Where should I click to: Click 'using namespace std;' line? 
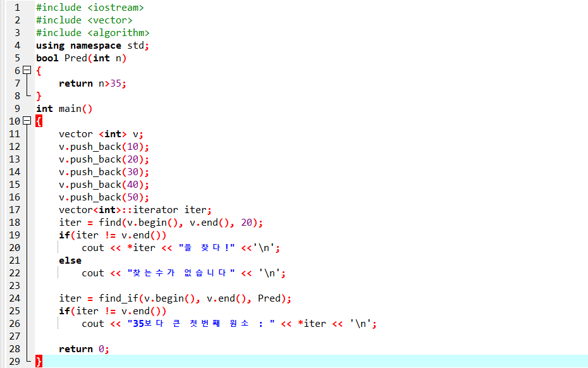92,46
